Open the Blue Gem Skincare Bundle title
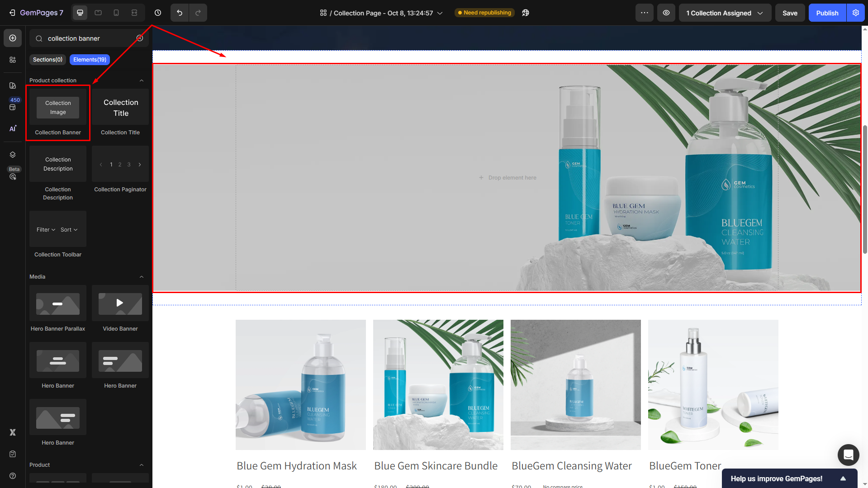 click(x=436, y=466)
